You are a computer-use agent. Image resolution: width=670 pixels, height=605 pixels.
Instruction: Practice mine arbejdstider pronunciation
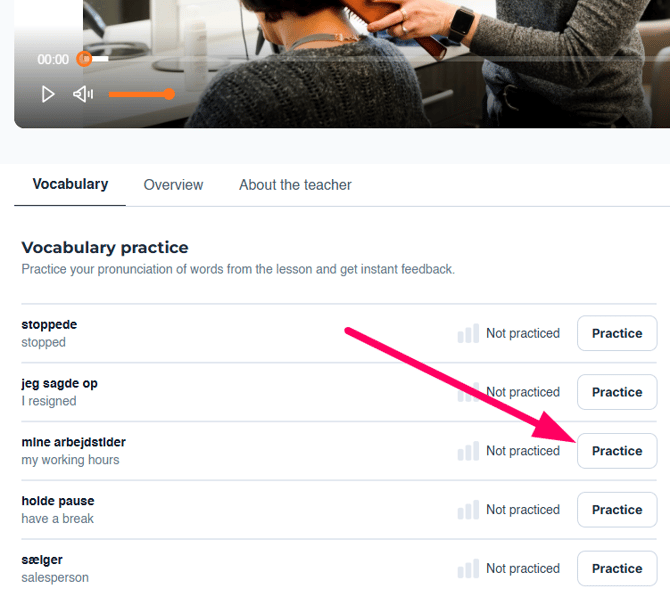tap(616, 451)
